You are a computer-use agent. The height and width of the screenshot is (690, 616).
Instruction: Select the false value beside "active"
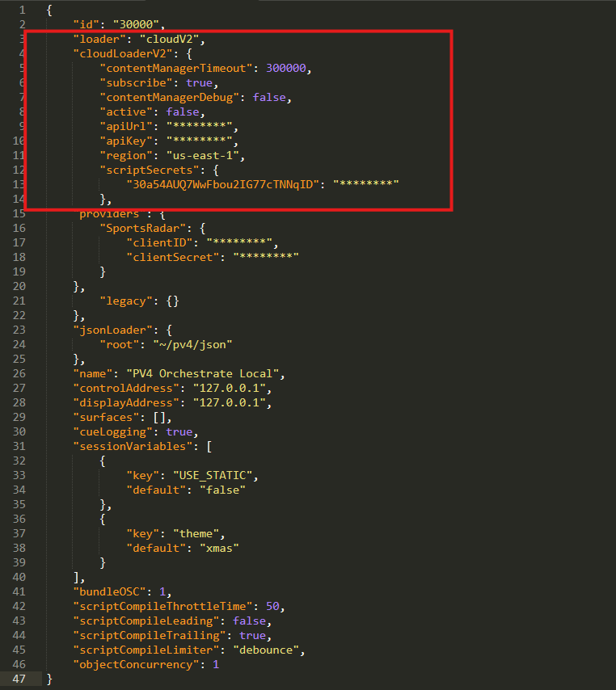(x=183, y=111)
